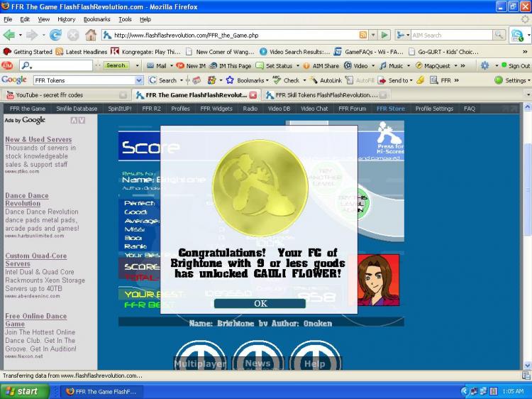The height and width of the screenshot is (399, 532).
Task: Switch to the FFR Skill Tokens tab
Action: tap(326, 95)
